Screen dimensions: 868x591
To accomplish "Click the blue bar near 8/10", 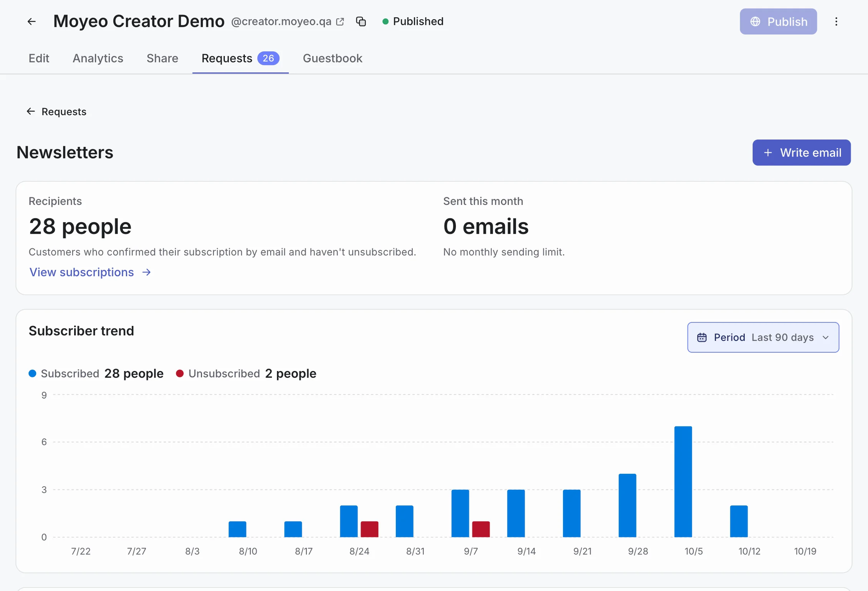I will [237, 529].
